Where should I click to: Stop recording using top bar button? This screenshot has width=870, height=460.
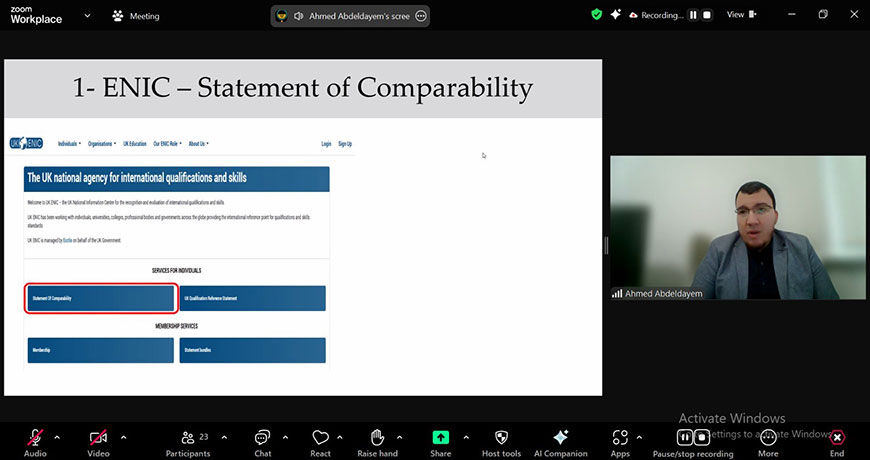707,16
